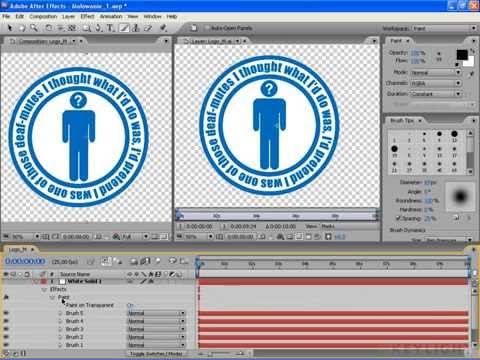This screenshot has width=480, height=360.
Task: Hide the Brush 3 stroke eye
Action: [x=6, y=329]
